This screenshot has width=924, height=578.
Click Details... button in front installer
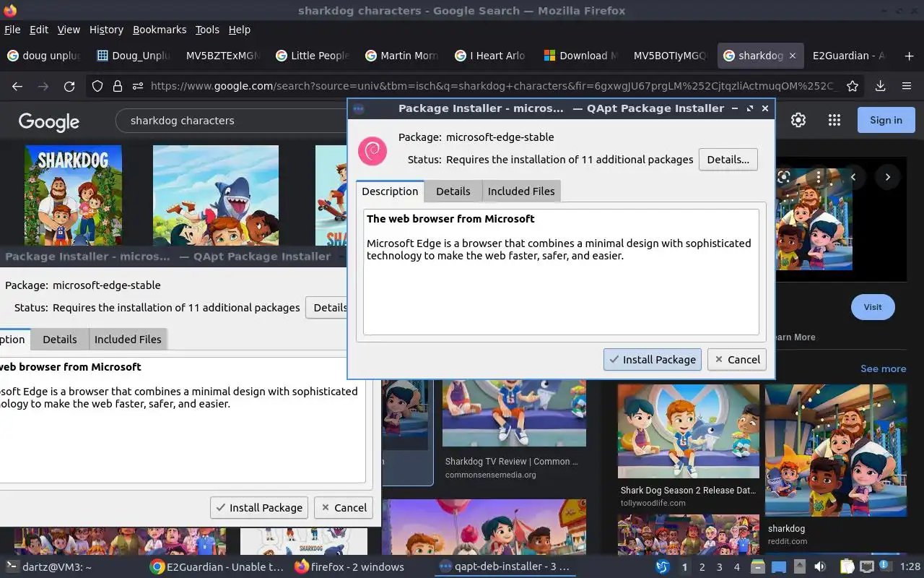tap(728, 160)
